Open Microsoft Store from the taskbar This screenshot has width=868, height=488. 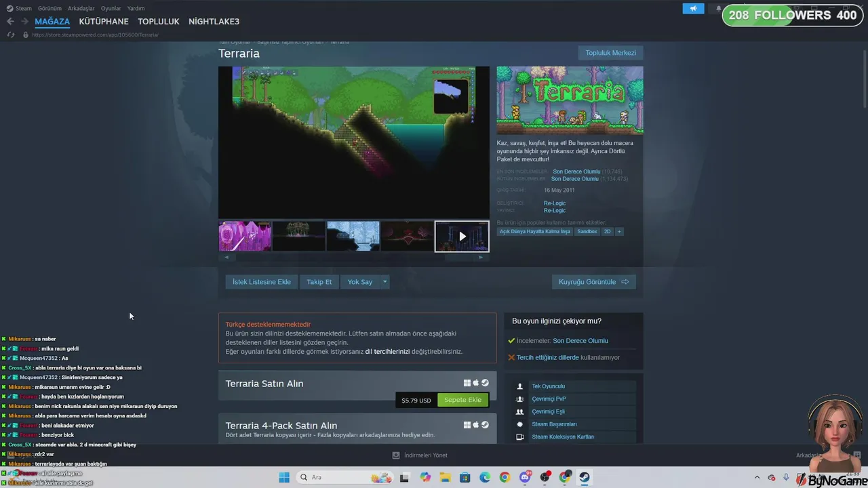[x=465, y=477]
